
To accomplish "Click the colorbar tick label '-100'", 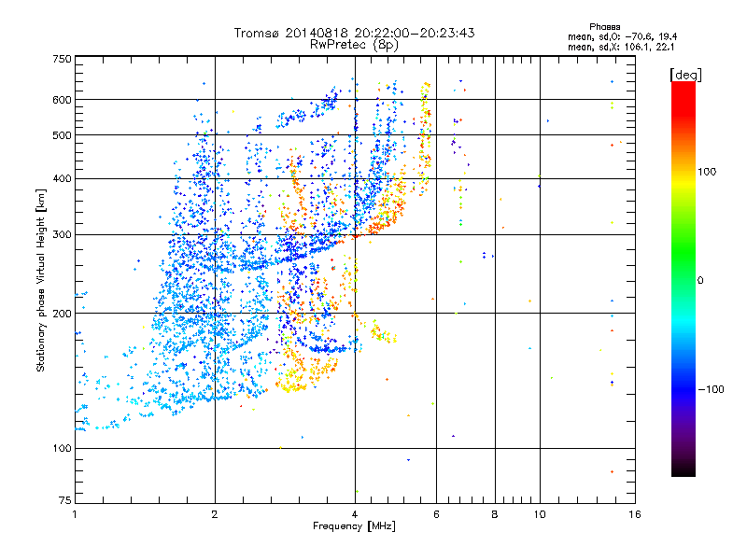I will pyautogui.click(x=711, y=389).
